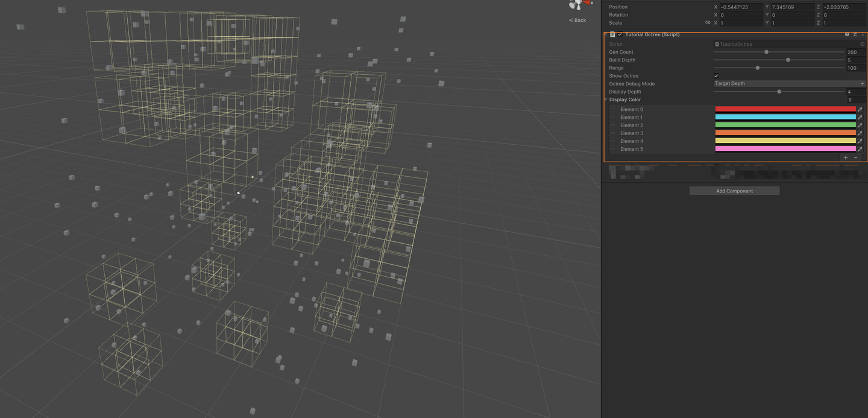The width and height of the screenshot is (868, 418).
Task: Add a new Display Color element with plus
Action: [x=845, y=157]
